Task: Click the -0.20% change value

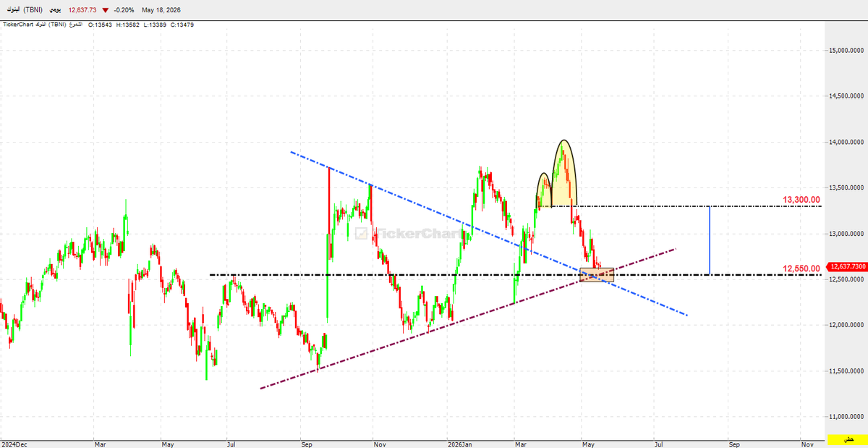Action: point(125,10)
